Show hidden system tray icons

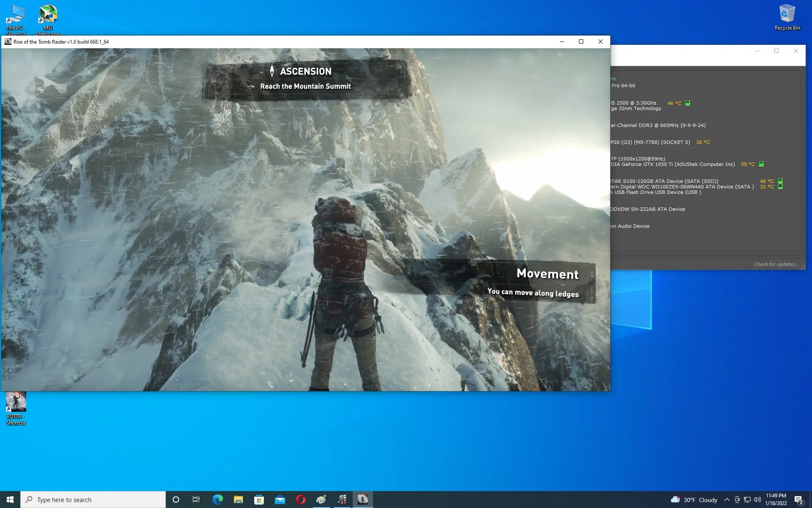(727, 500)
